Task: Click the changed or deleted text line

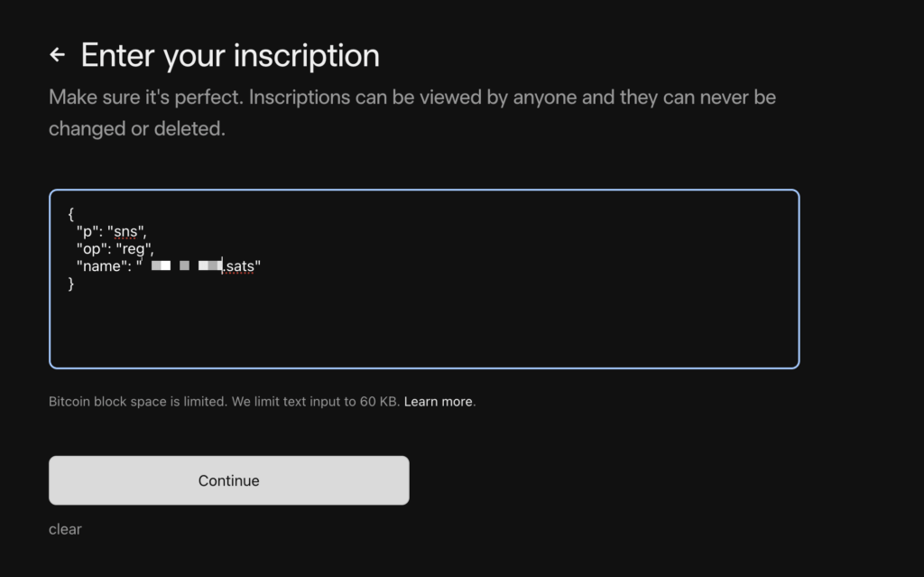Action: pyautogui.click(x=137, y=128)
